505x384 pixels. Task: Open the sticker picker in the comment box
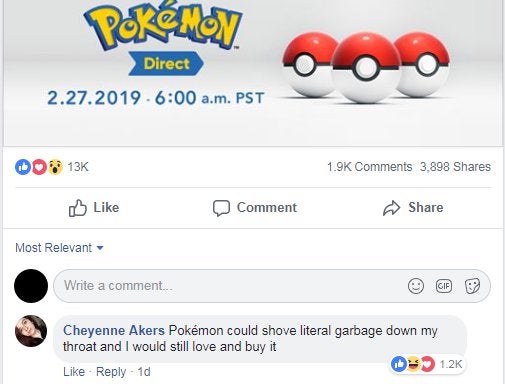[x=472, y=286]
